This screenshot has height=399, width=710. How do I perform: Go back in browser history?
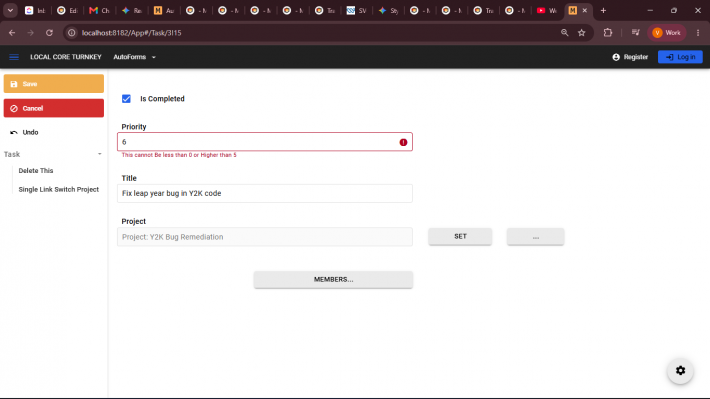(x=12, y=33)
